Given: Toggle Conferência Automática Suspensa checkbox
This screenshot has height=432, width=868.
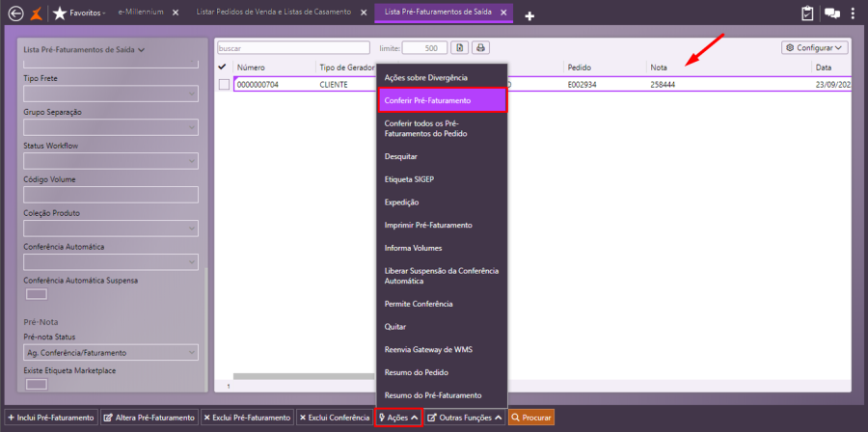Looking at the screenshot, I should tap(37, 294).
